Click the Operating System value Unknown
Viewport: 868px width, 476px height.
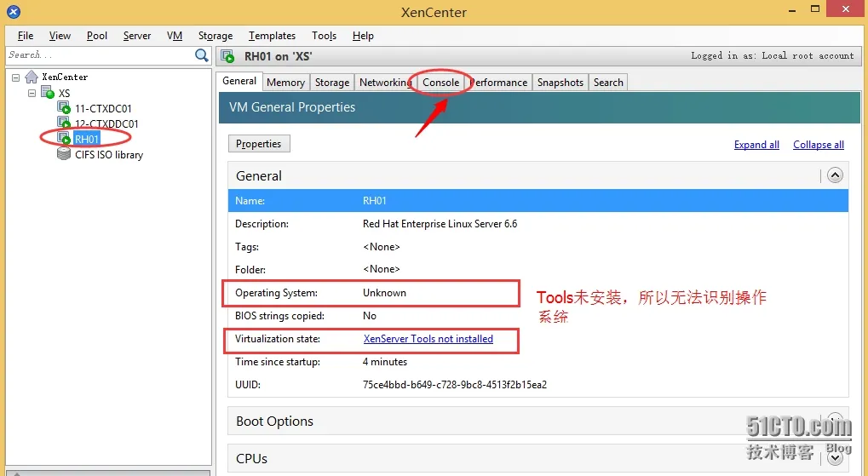click(x=384, y=293)
